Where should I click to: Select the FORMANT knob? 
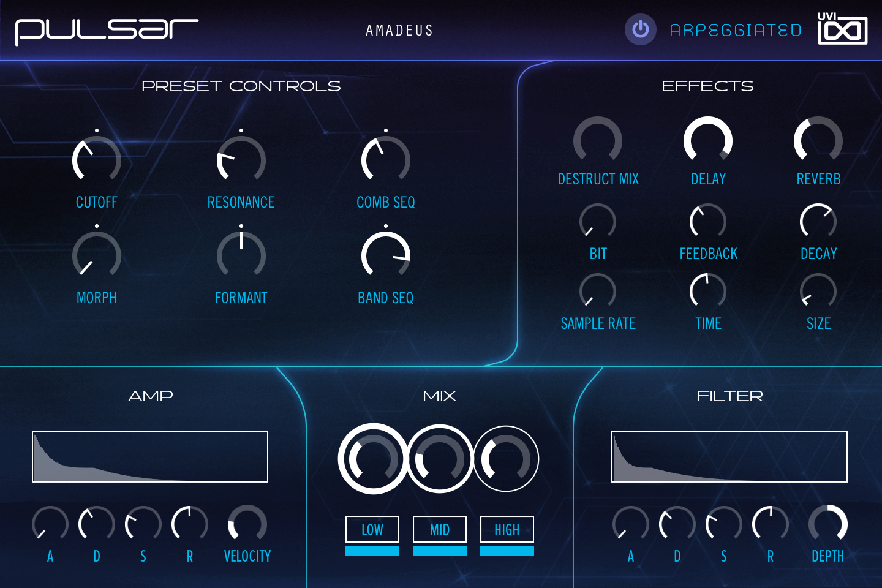[241, 255]
